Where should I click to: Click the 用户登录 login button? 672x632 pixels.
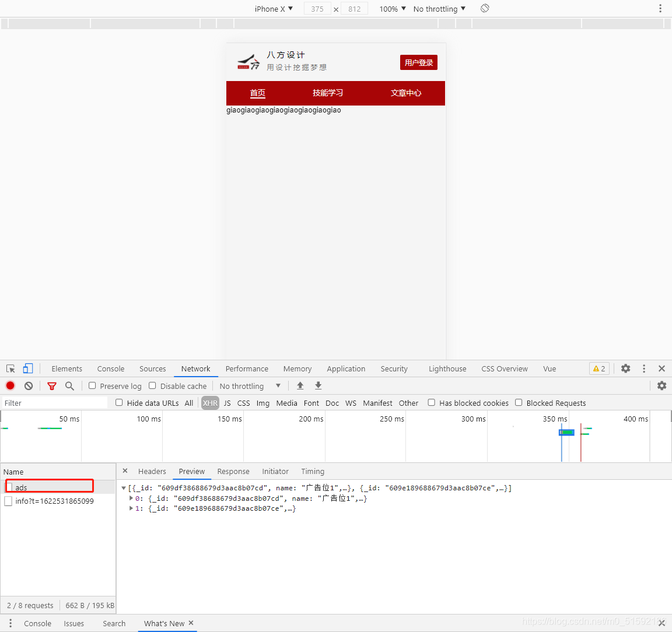pos(419,62)
